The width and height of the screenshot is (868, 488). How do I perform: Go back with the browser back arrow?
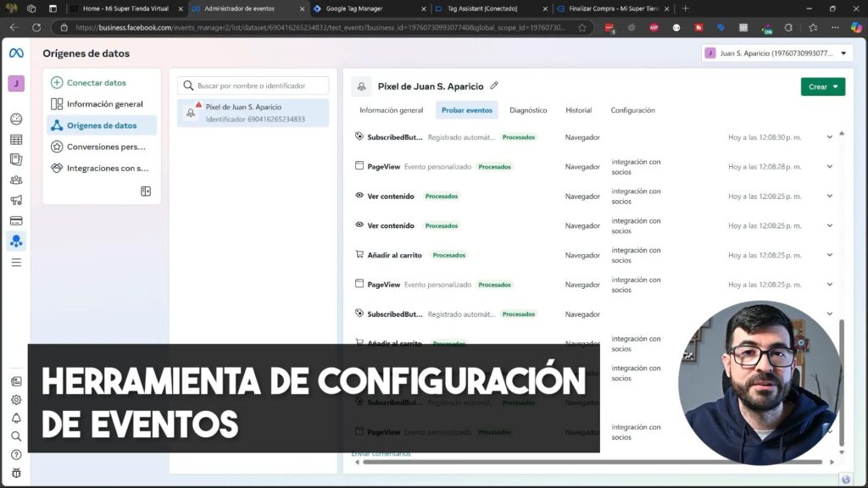[x=14, y=27]
